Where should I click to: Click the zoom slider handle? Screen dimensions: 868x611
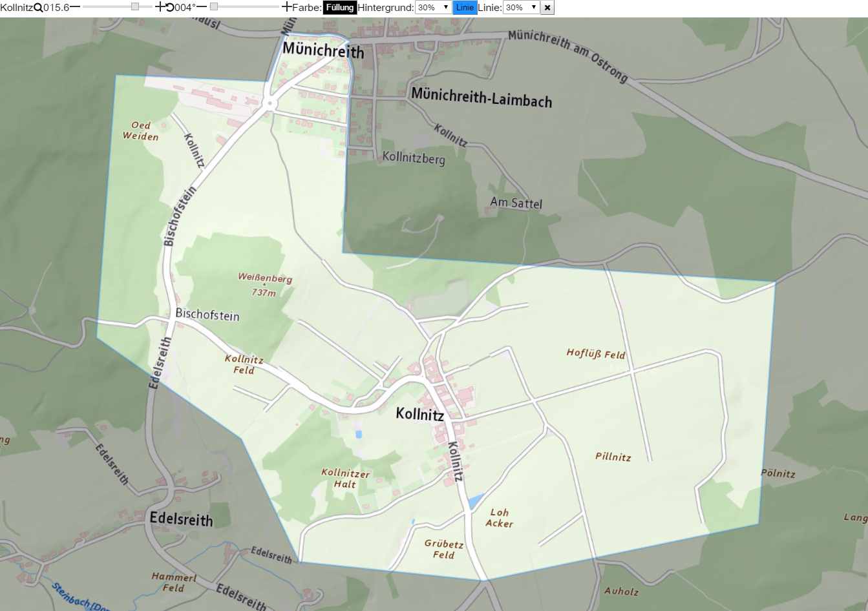[x=135, y=7]
